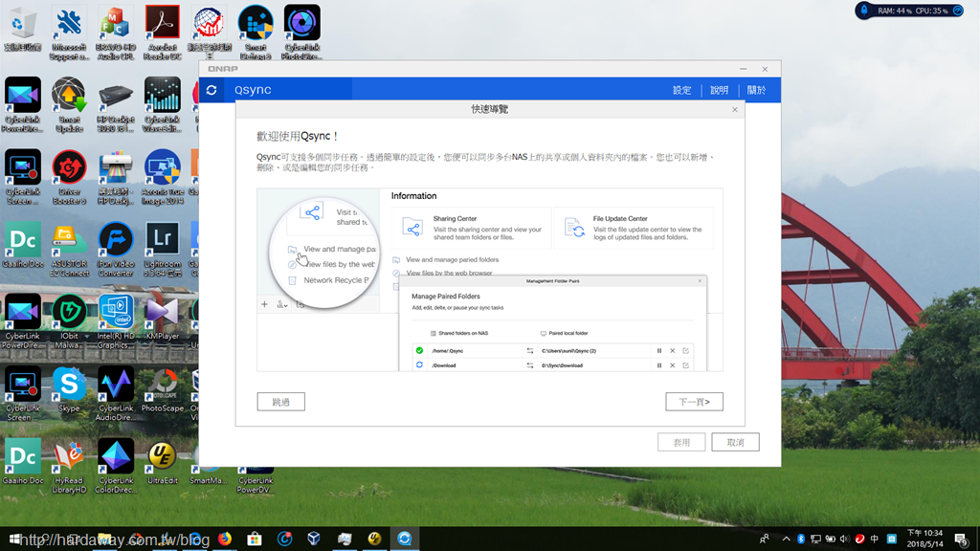This screenshot has height=551, width=980.
Task: Select the CyberLink ColorDirector desktop icon
Action: coord(116,466)
